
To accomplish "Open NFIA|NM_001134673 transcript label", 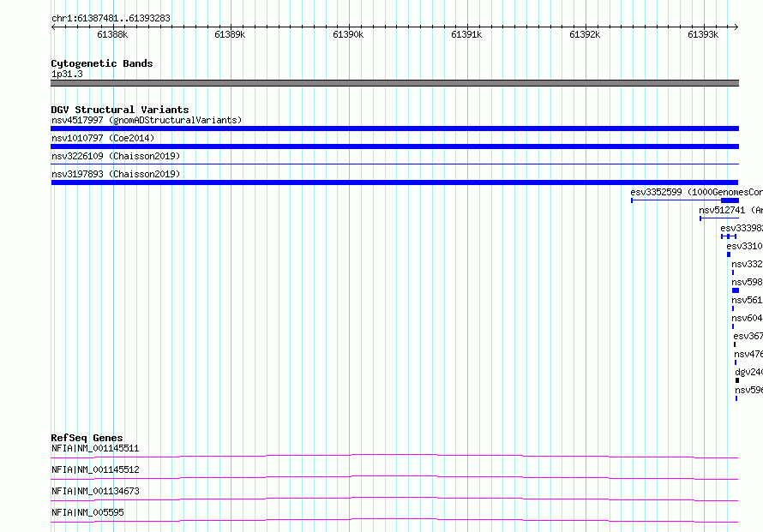I will [x=95, y=491].
